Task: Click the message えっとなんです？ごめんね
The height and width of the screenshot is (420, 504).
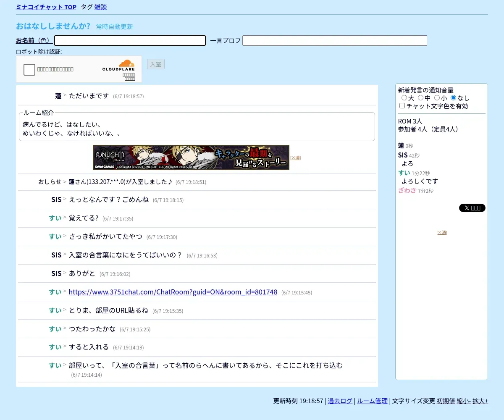Action: (x=109, y=199)
